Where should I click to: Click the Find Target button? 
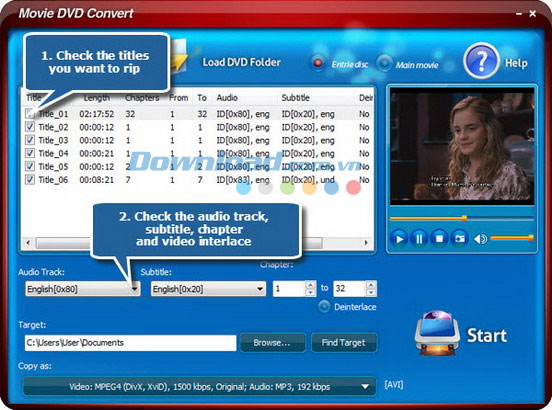(x=344, y=342)
